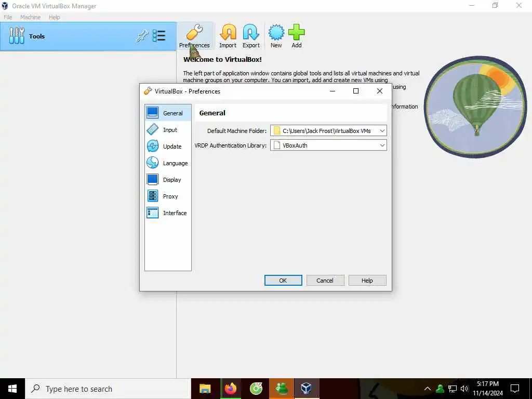Open VirtualBox cube taskbar icon

(x=307, y=389)
